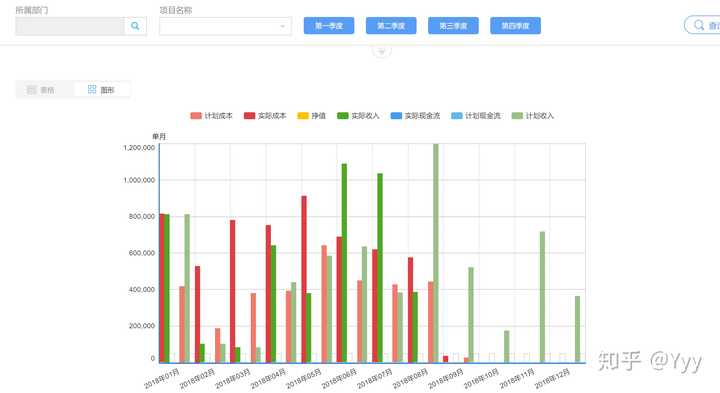The height and width of the screenshot is (393, 720).
Task: Click the search icon beside 所属部门 field
Action: pos(135,26)
